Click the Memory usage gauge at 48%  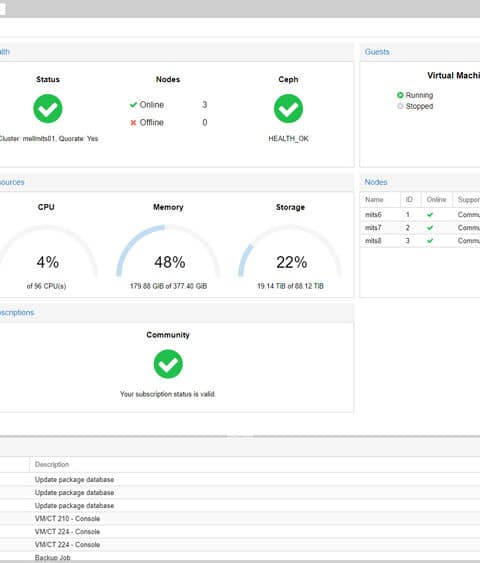168,251
